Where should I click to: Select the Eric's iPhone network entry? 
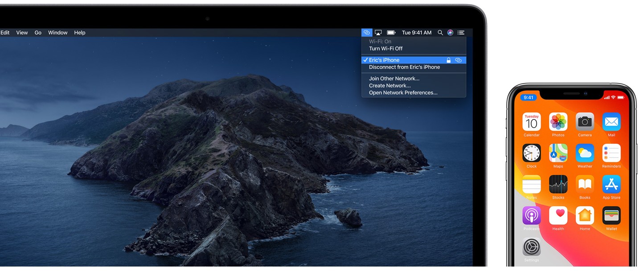(414, 60)
